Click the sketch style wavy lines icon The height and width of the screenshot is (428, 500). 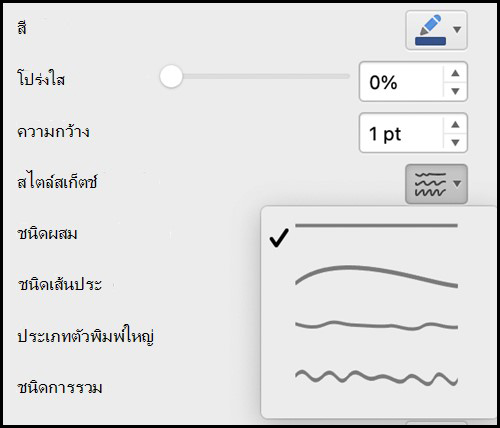point(430,184)
